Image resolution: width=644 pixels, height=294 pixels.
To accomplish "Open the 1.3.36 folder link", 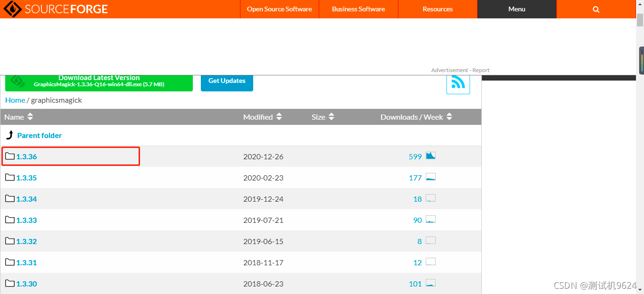I will [x=26, y=156].
